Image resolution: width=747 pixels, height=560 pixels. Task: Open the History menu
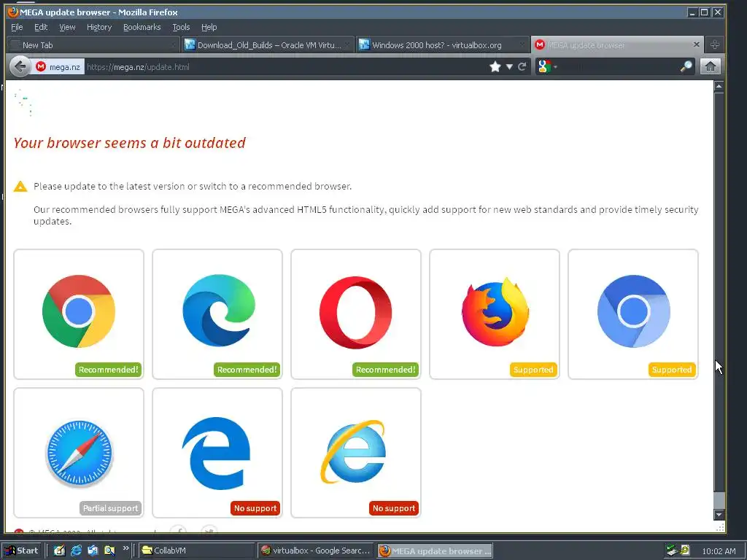(99, 27)
